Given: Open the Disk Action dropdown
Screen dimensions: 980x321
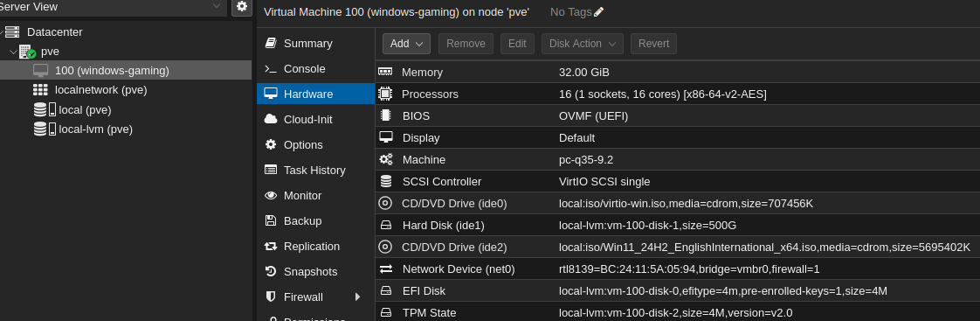Looking at the screenshot, I should click(583, 44).
